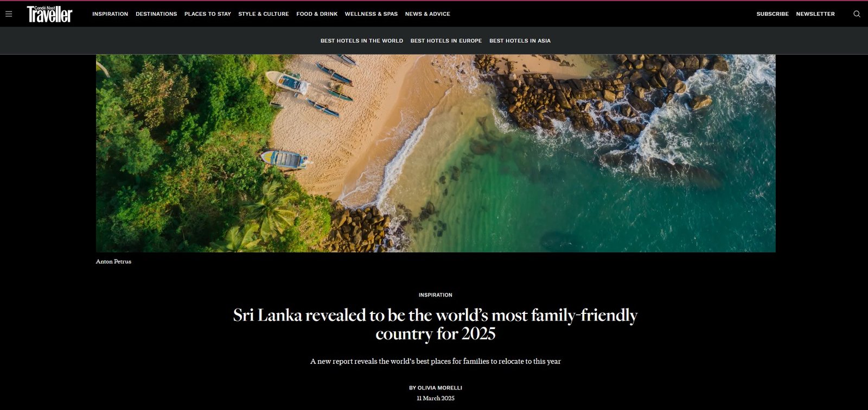Click the Subscribe link

tap(773, 14)
